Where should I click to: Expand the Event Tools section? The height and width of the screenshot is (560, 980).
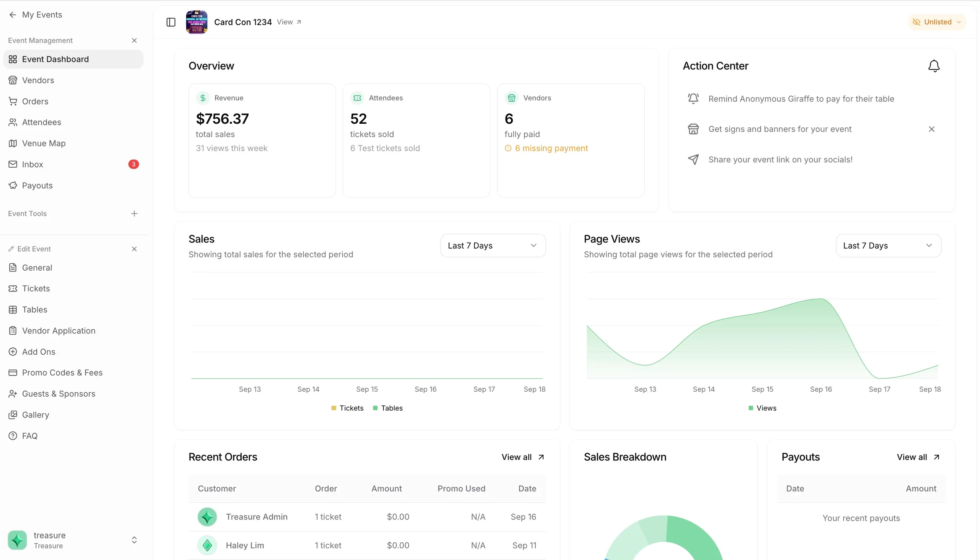point(134,213)
